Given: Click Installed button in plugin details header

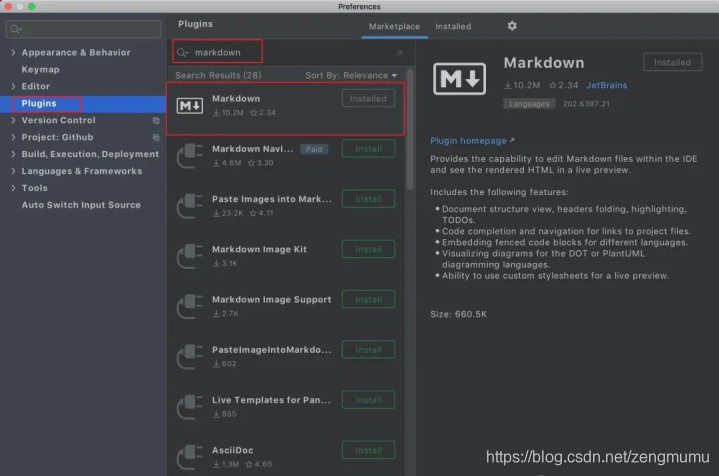Looking at the screenshot, I should [x=672, y=62].
